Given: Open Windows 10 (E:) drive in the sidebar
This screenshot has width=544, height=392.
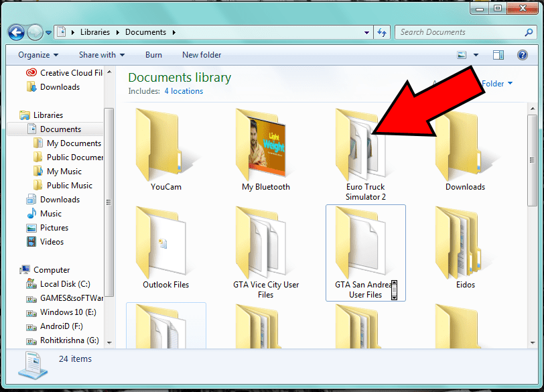Looking at the screenshot, I should pos(62,312).
